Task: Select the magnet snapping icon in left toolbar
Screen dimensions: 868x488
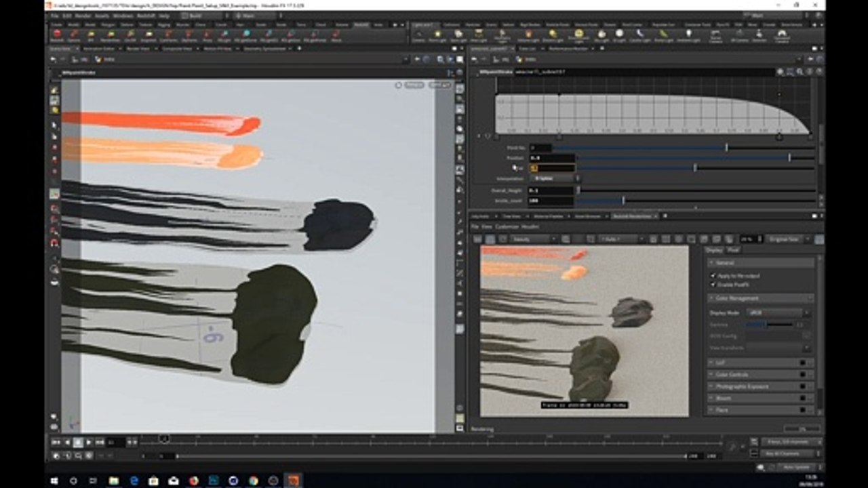Action: (x=54, y=243)
